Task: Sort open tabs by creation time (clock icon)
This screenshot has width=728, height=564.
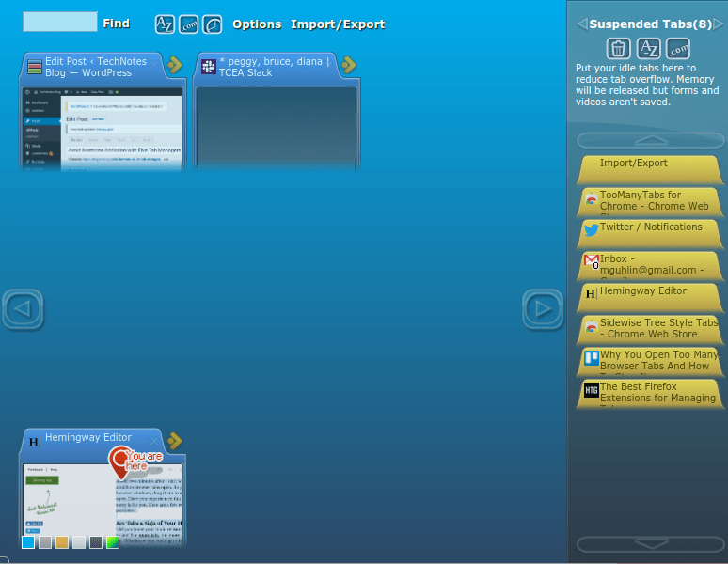Action: click(x=213, y=24)
